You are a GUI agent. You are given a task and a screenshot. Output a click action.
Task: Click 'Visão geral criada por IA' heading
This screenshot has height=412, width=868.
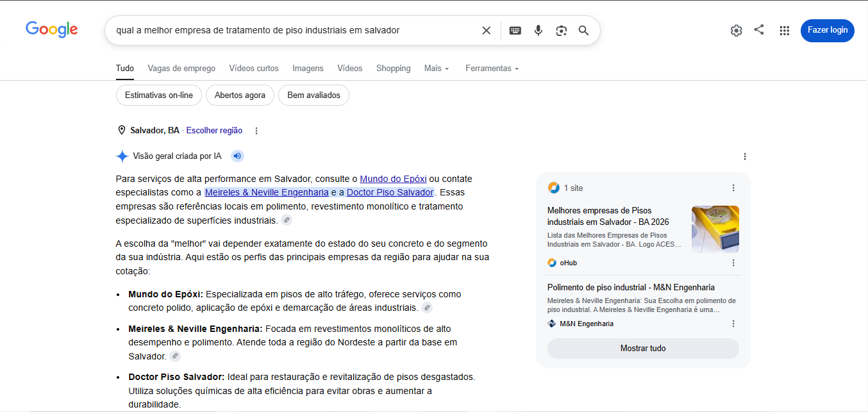click(177, 156)
